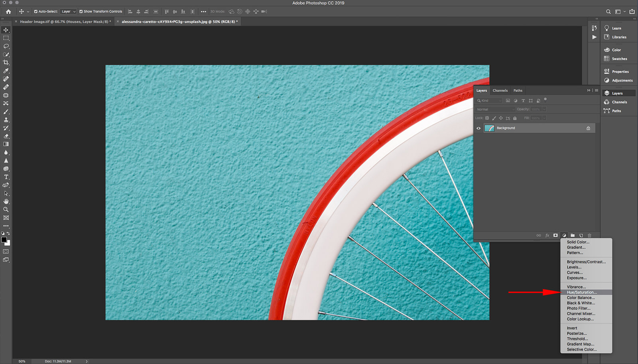Pick the Eyedropper tool
The height and width of the screenshot is (364, 638).
tap(6, 71)
